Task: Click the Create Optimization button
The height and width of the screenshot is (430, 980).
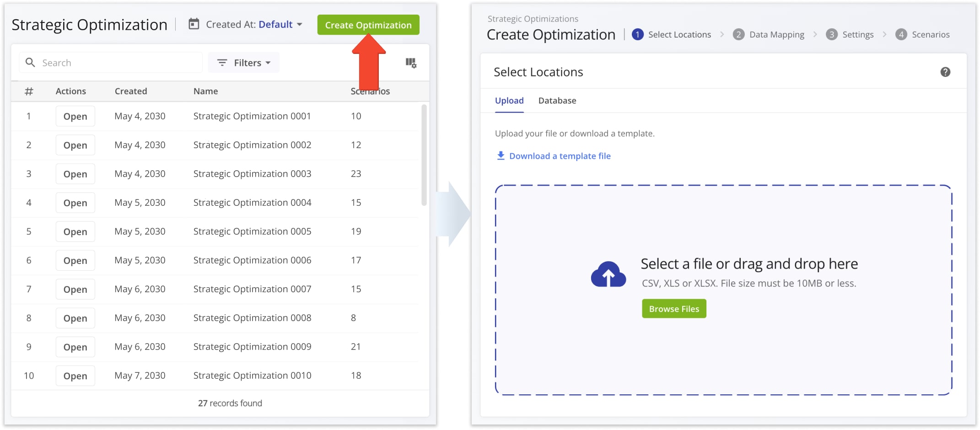Action: point(368,25)
